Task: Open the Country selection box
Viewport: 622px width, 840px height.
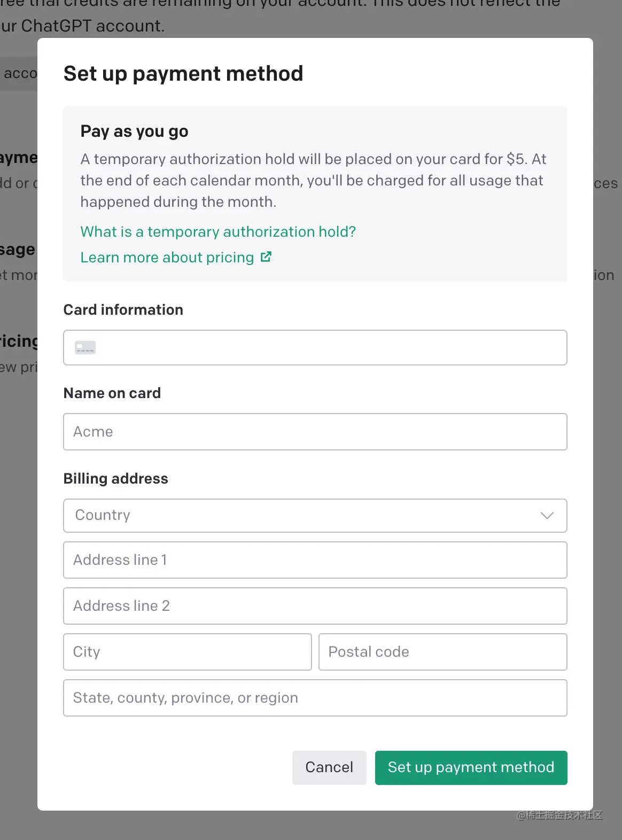Action: (305, 516)
